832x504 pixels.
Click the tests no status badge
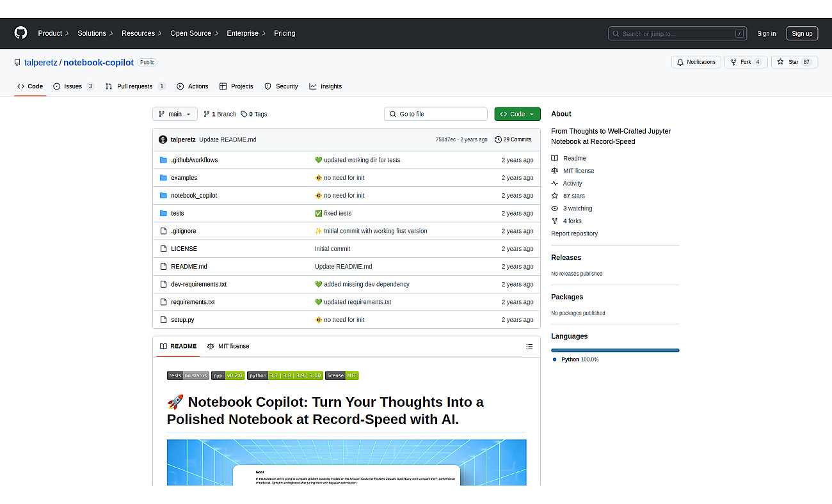tap(188, 375)
